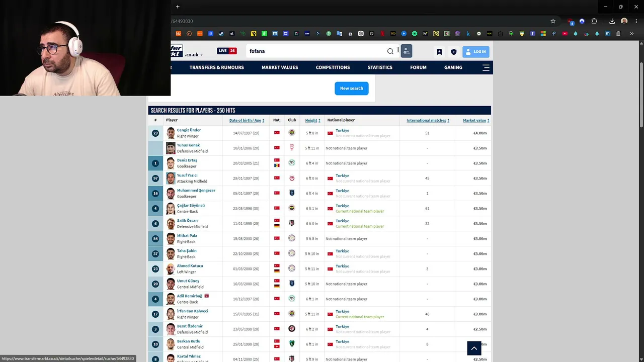644x362 pixels.
Task: Click the scroll-to-top arrow button
Action: [474, 348]
